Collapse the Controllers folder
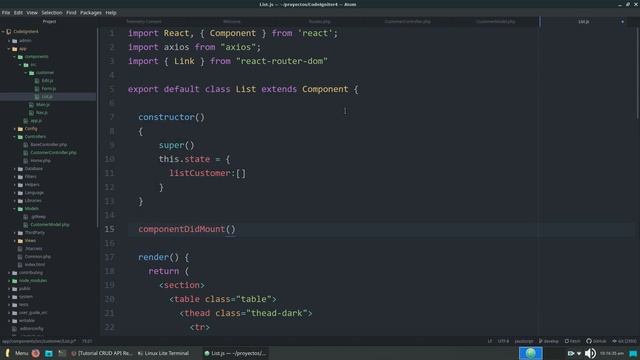 15,137
